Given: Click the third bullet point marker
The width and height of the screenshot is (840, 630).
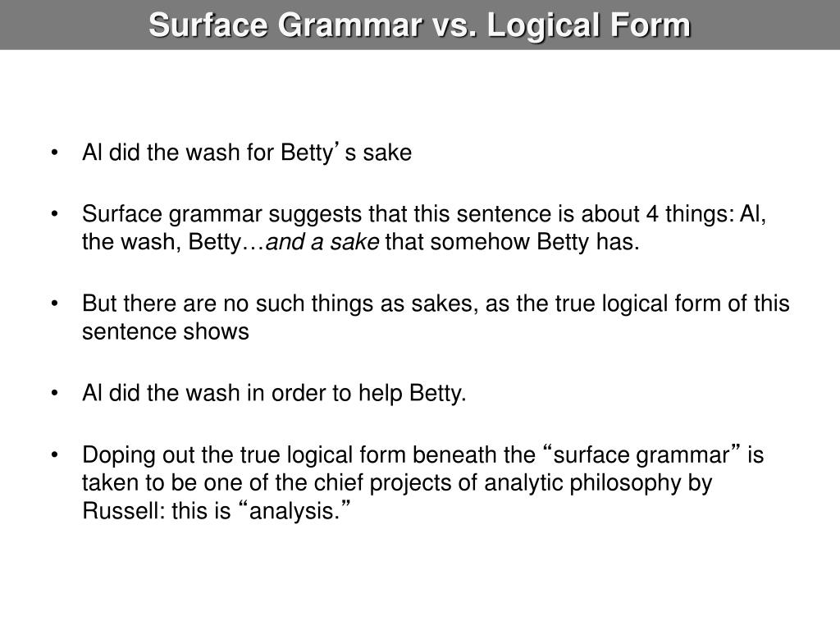Looking at the screenshot, I should (54, 304).
